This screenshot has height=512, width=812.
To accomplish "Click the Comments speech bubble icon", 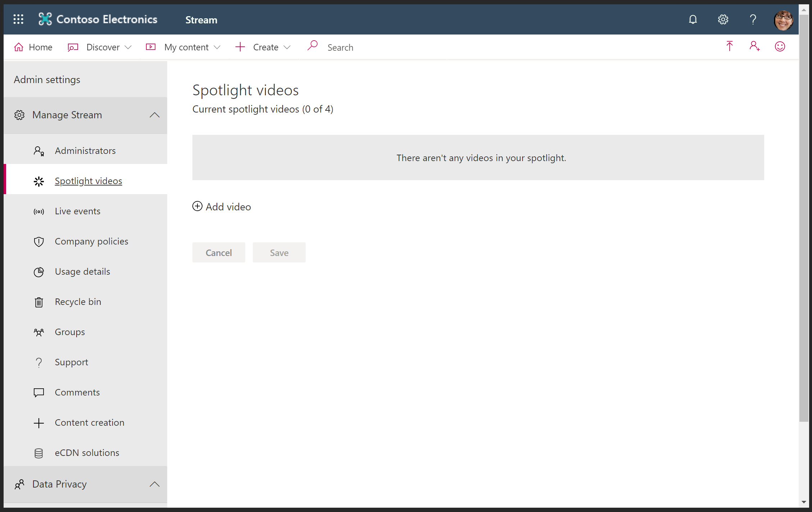I will tap(39, 393).
